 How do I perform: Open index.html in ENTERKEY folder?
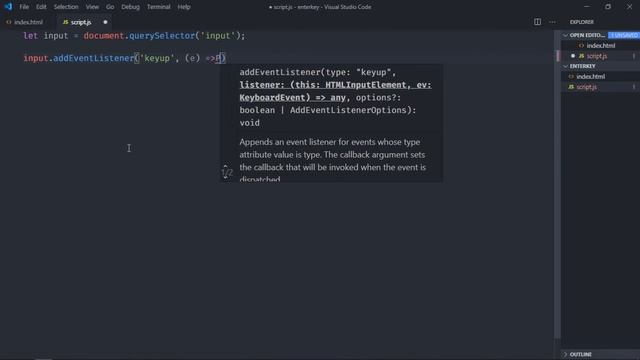pos(600,76)
